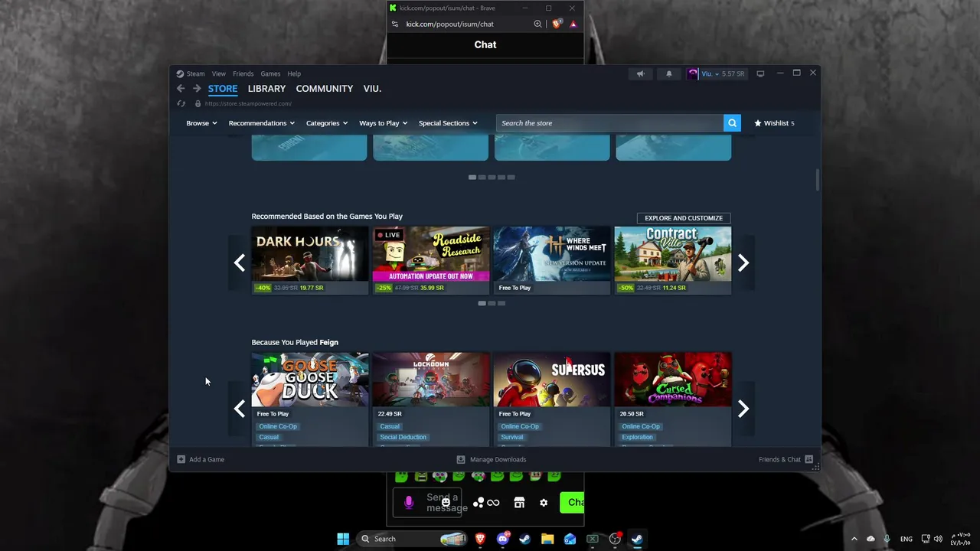Open the View menu
Image resolution: width=980 pixels, height=551 pixels.
(x=219, y=73)
